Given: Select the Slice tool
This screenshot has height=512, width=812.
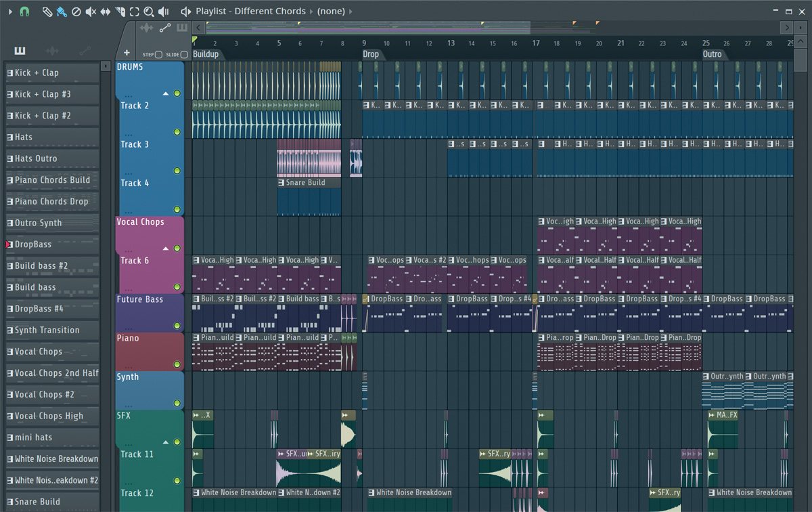Looking at the screenshot, I should coord(120,12).
